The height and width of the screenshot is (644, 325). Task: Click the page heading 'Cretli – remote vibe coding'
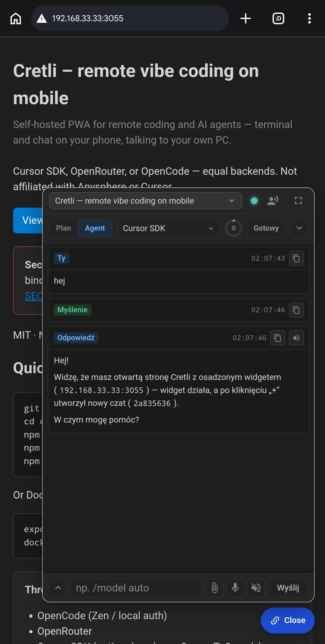[x=136, y=84]
